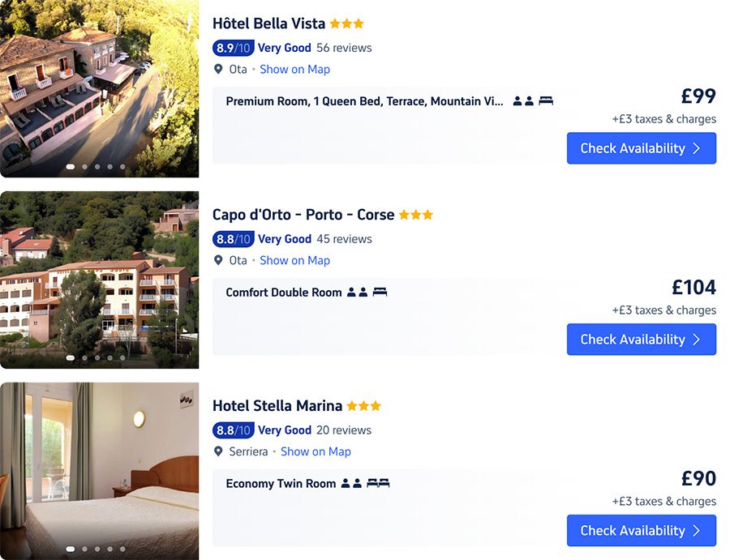Screen dimensions: 730x560
Task: Expand the chevron on Stella Marina's Check Availability button
Action: click(698, 531)
